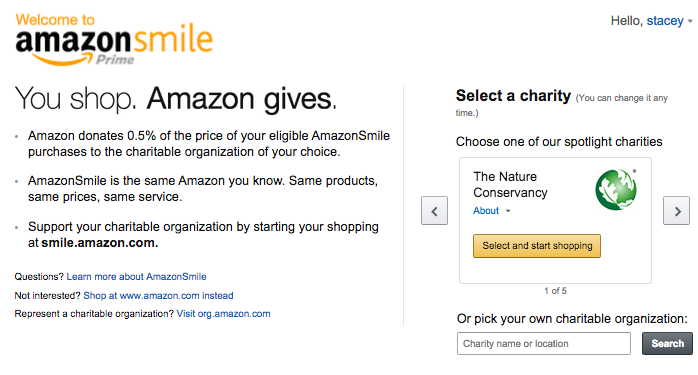The height and width of the screenshot is (375, 698).
Task: Click the stacey account name
Action: tap(665, 21)
